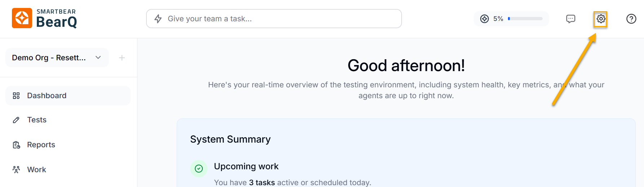Open settings via the gear icon
644x187 pixels.
(x=601, y=19)
